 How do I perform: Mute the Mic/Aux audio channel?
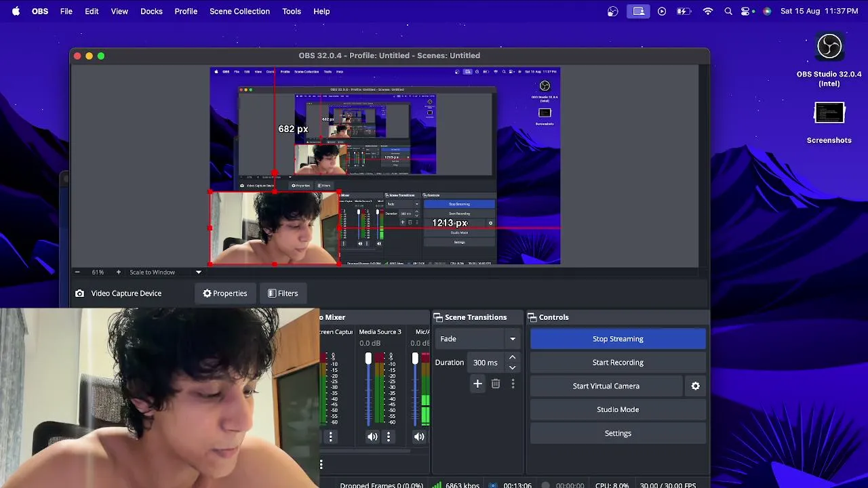tap(419, 436)
